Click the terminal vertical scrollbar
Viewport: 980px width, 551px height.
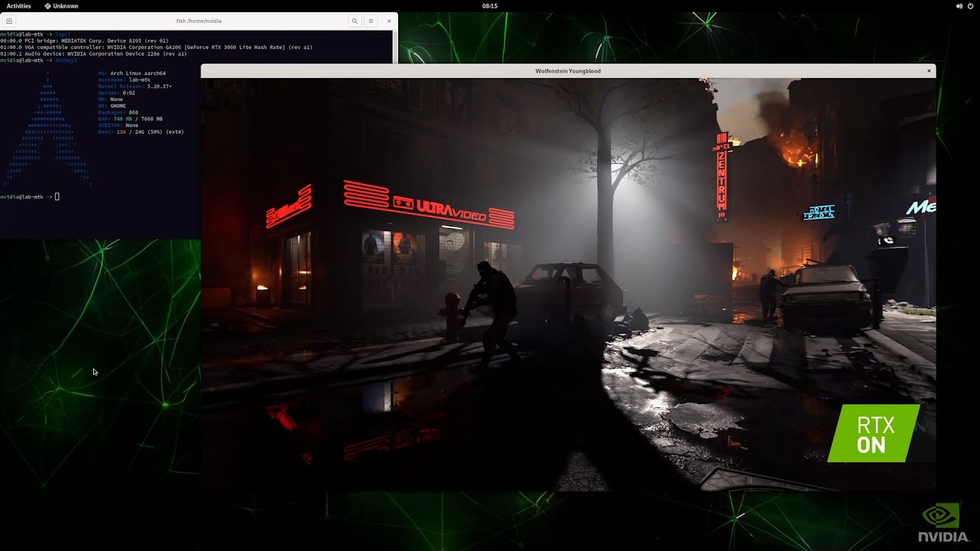(x=395, y=46)
